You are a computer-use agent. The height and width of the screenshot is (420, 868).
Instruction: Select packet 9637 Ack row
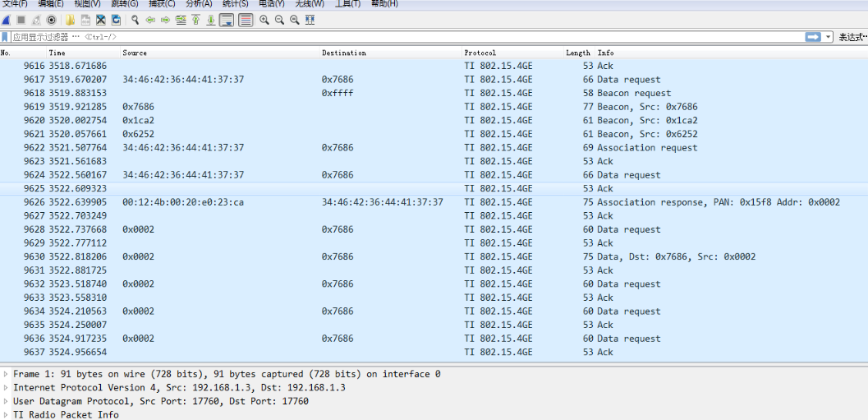[434, 353]
